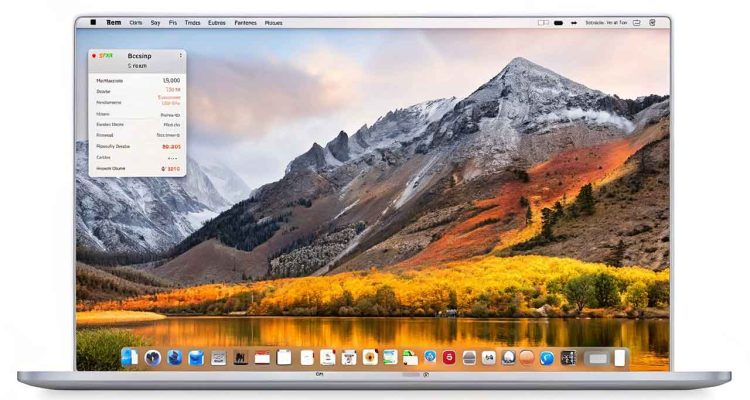Click the three-dot options in widget header
This screenshot has width=750, height=400.
click(x=180, y=56)
